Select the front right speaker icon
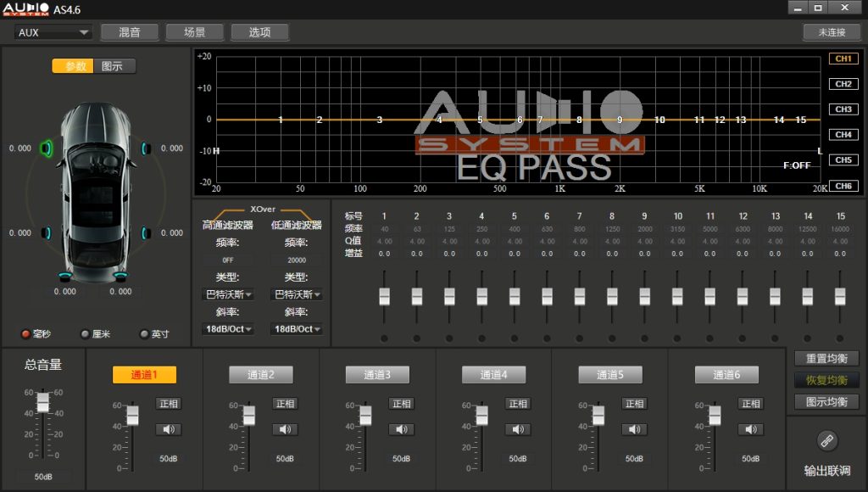Viewport: 868px width, 492px height. [x=146, y=148]
